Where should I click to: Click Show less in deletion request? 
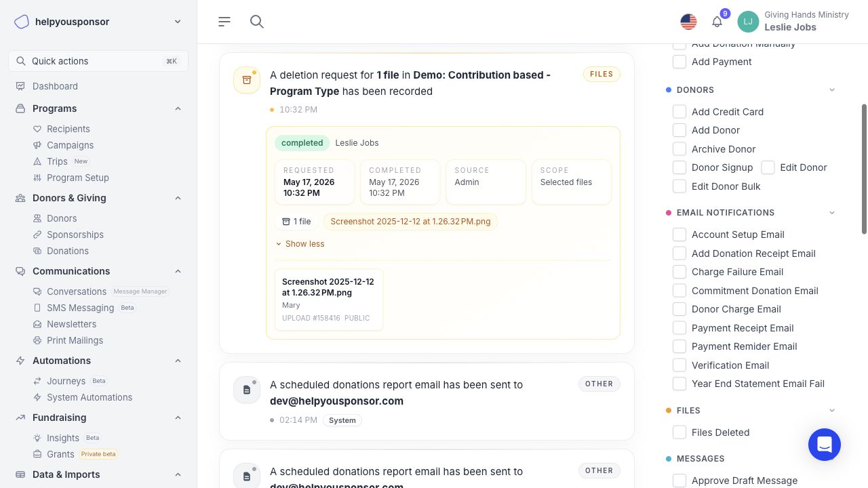300,244
